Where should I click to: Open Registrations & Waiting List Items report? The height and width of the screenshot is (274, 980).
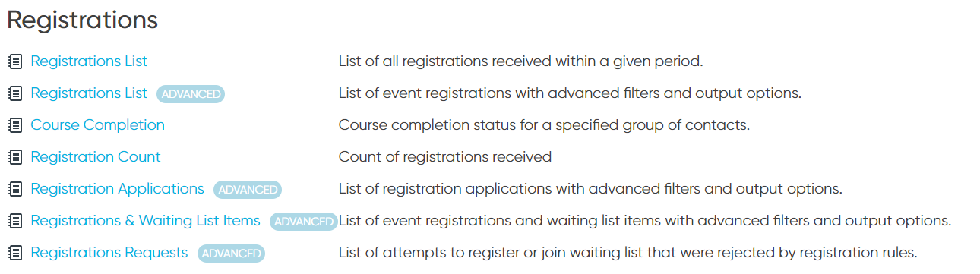[145, 220]
